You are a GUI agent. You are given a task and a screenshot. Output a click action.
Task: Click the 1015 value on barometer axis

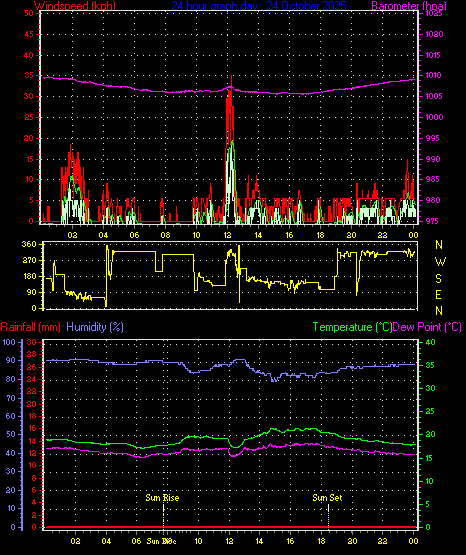point(434,55)
